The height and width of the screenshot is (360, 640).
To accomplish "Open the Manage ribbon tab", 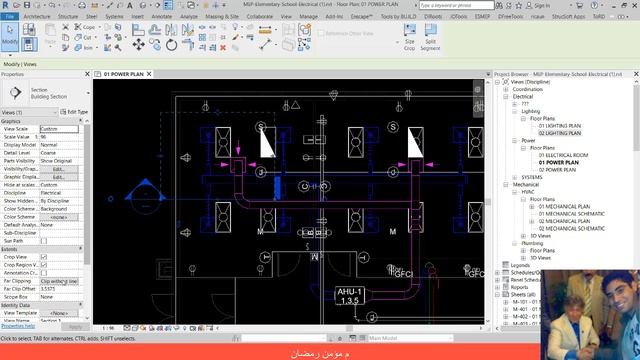I will pyautogui.click(x=309, y=16).
